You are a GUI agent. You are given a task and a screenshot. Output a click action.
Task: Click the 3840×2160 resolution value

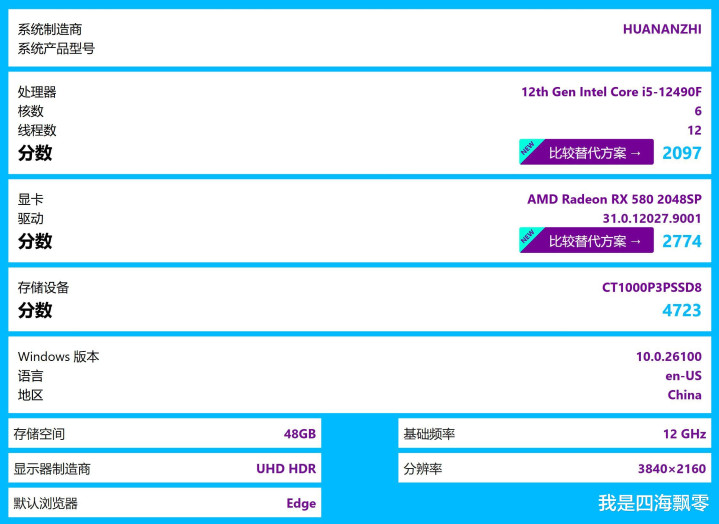tap(672, 469)
